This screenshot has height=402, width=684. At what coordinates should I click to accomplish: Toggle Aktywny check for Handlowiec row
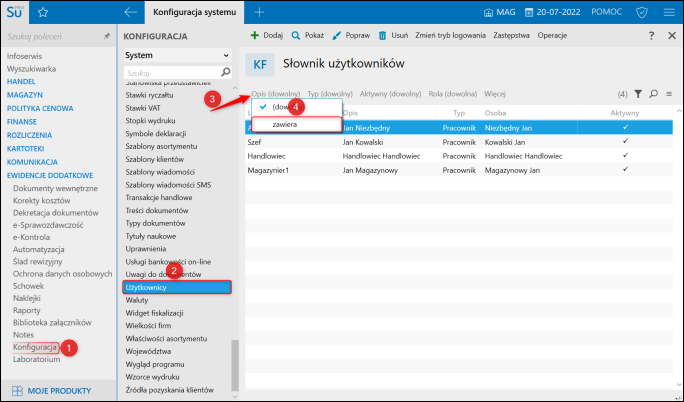[x=626, y=155]
